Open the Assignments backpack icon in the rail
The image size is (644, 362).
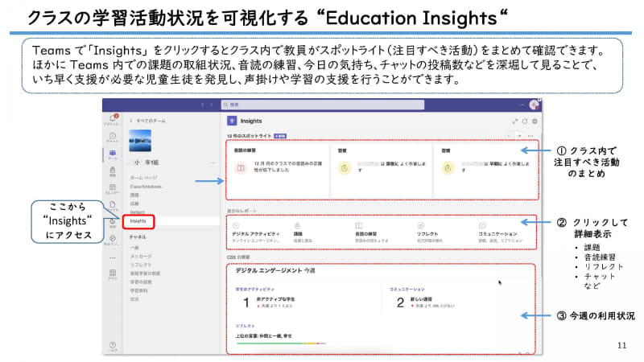pos(113,170)
